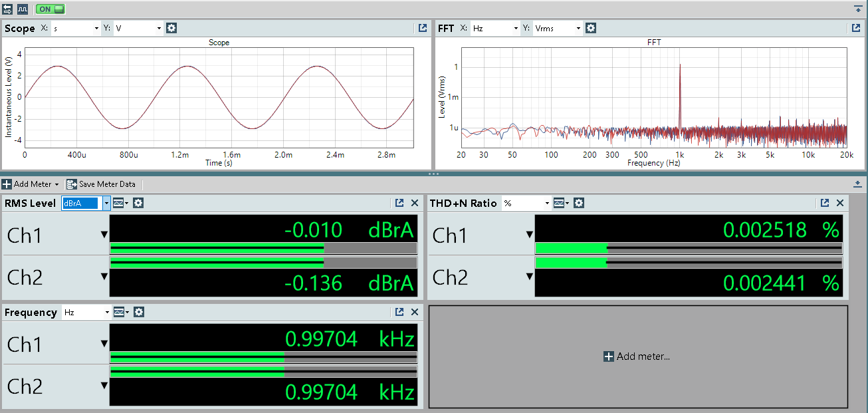868x413 pixels.
Task: Expand the RMS Level Ch1 channel arrow
Action: click(104, 234)
